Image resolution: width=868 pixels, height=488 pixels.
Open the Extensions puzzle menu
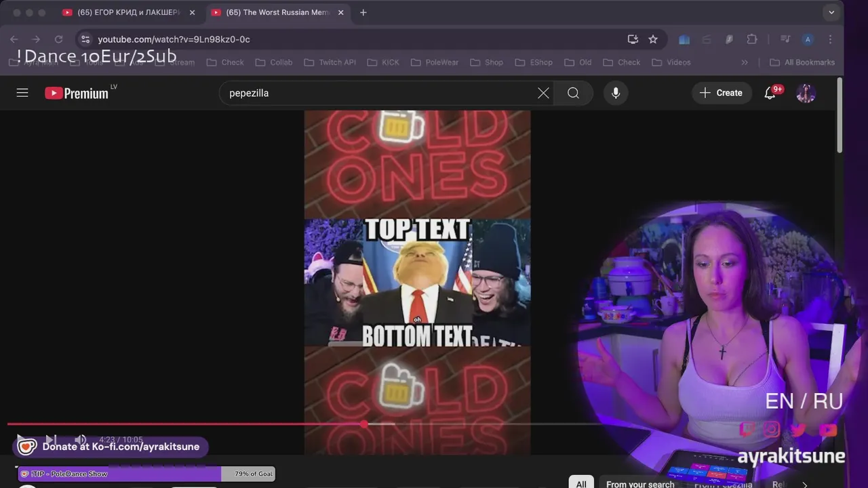coord(751,39)
